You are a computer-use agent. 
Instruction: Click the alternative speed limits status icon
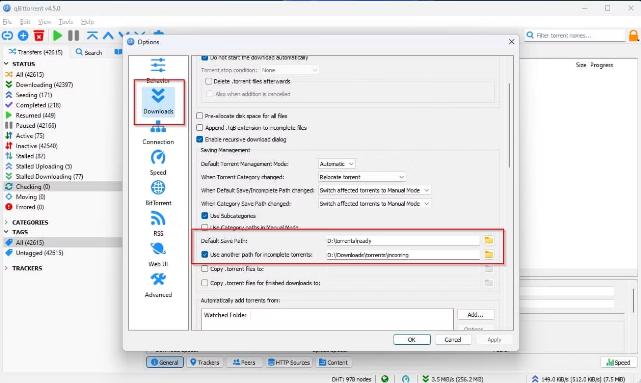[406, 379]
